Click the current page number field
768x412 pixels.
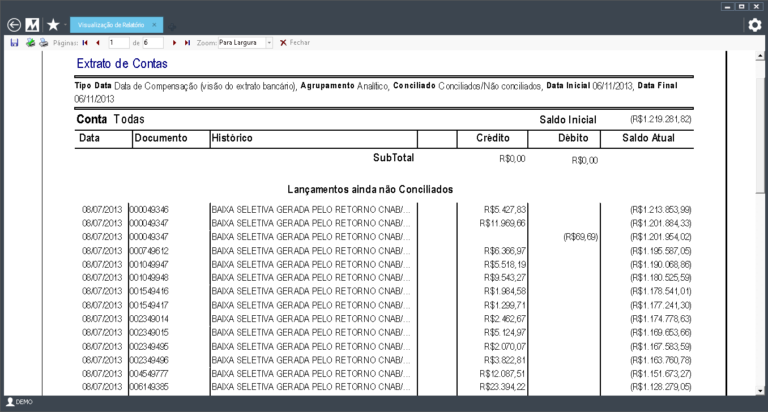coord(116,43)
